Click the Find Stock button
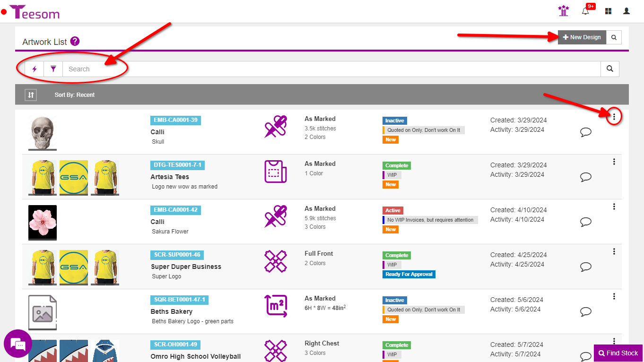 pyautogui.click(x=618, y=353)
